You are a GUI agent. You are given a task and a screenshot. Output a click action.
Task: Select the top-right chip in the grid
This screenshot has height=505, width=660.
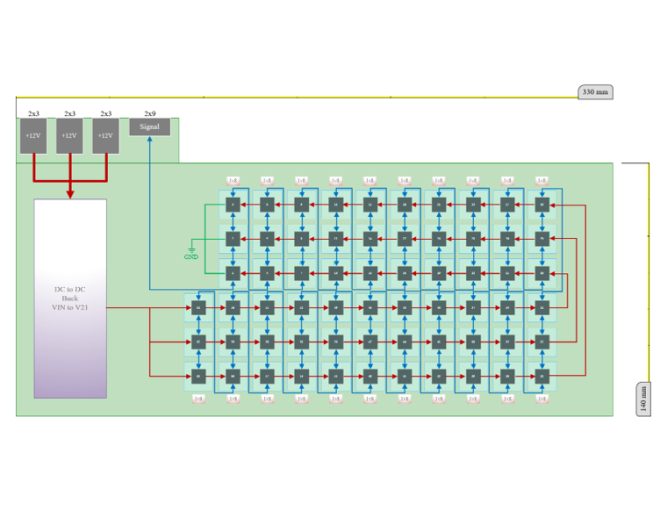point(542,204)
